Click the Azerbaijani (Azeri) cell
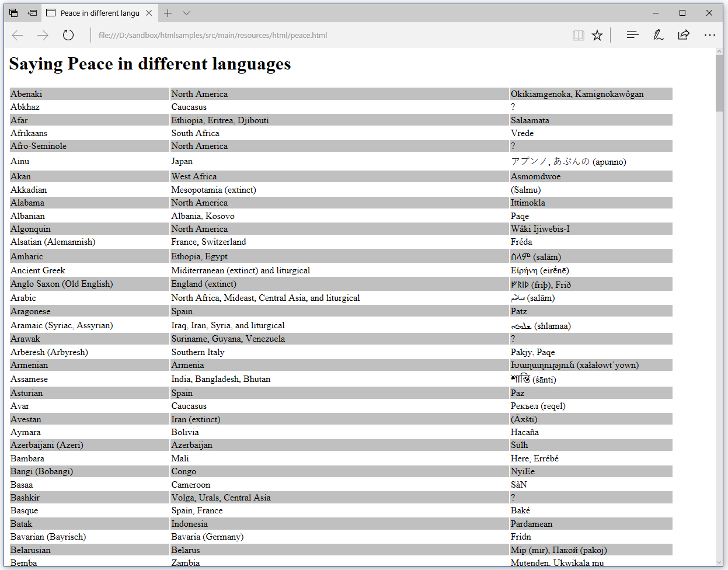Screen dimensions: 728x570 [89, 445]
